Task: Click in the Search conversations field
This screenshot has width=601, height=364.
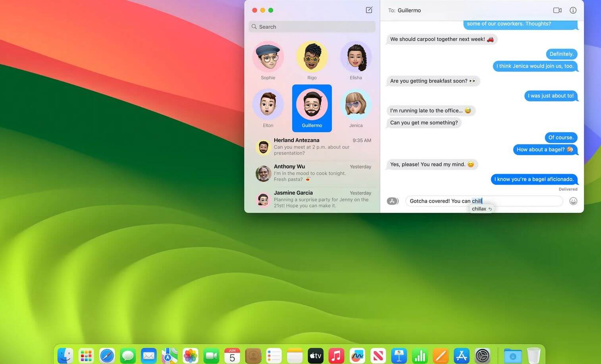Action: click(312, 27)
